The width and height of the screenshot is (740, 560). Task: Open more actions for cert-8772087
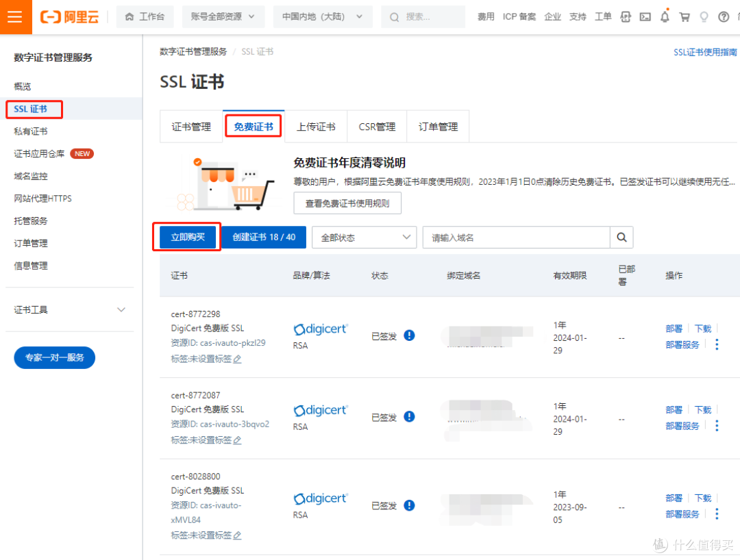717,426
